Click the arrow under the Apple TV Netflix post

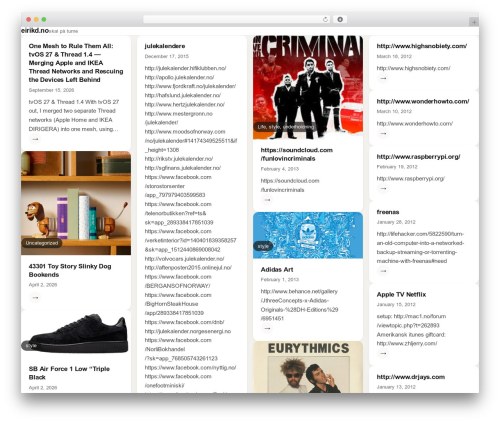coord(383,353)
